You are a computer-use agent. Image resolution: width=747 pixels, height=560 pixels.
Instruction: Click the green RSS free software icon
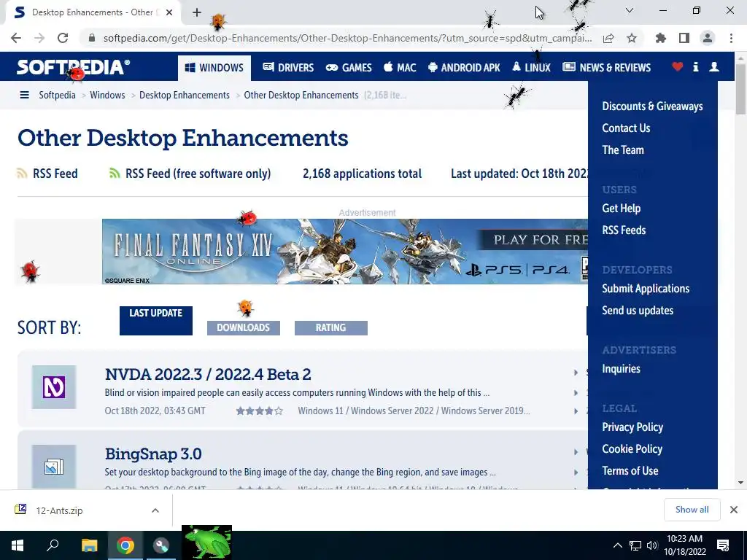(x=115, y=174)
